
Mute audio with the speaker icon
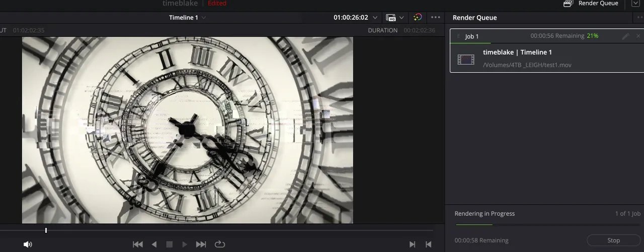[x=28, y=244]
